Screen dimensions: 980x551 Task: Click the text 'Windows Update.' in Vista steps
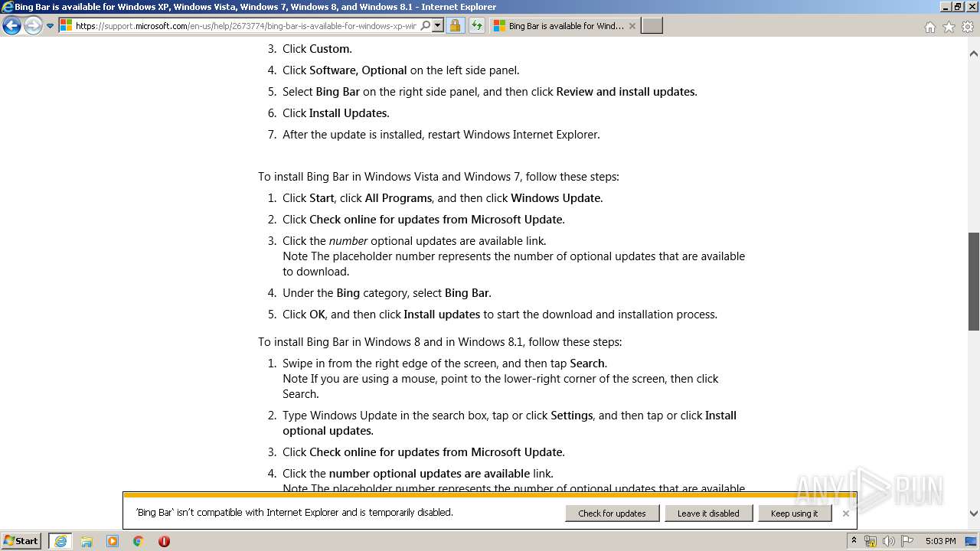click(x=557, y=198)
